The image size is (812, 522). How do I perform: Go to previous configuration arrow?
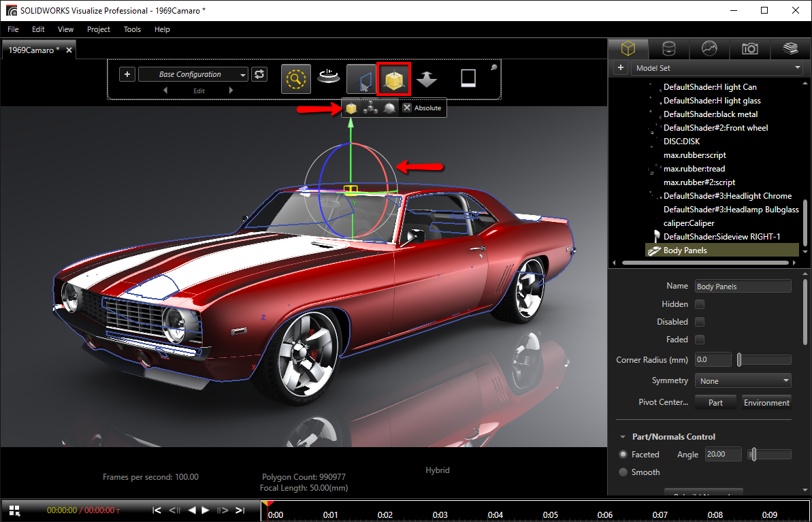pyautogui.click(x=165, y=90)
